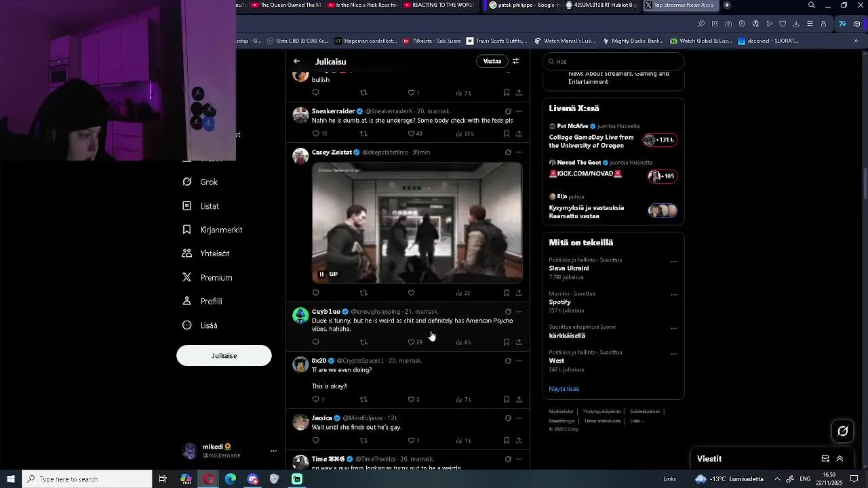Share Guyblue's reply
This screenshot has width=868, height=488.
click(519, 342)
